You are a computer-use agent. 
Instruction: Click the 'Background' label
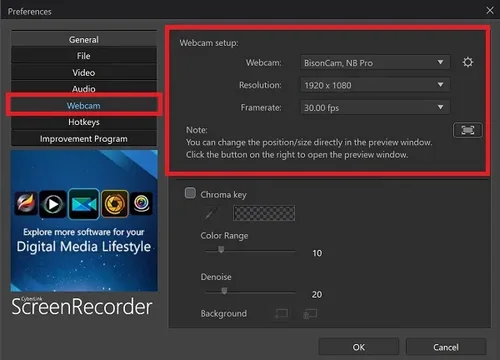tap(224, 313)
